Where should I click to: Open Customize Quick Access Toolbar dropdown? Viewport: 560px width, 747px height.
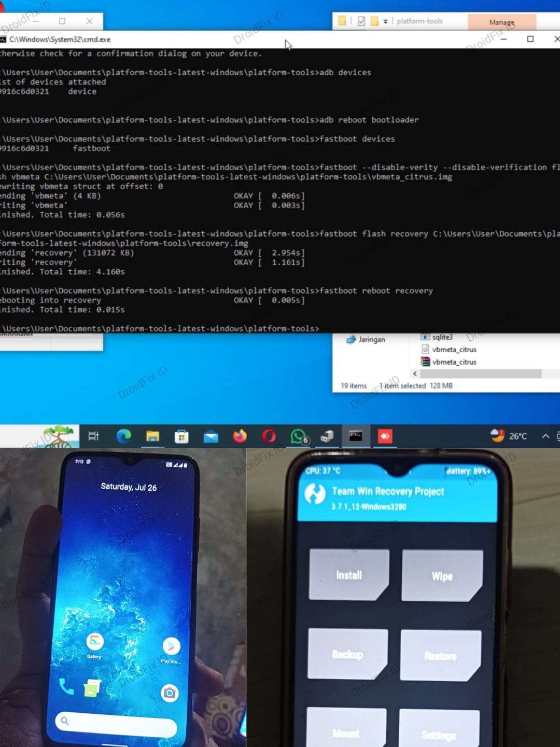click(x=385, y=22)
